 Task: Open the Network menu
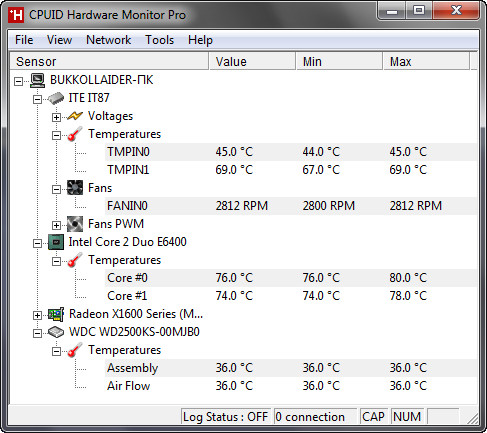pyautogui.click(x=109, y=40)
